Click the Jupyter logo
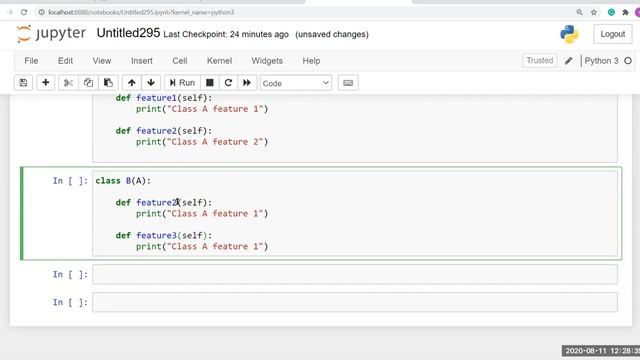This screenshot has width=640, height=360. (x=51, y=33)
